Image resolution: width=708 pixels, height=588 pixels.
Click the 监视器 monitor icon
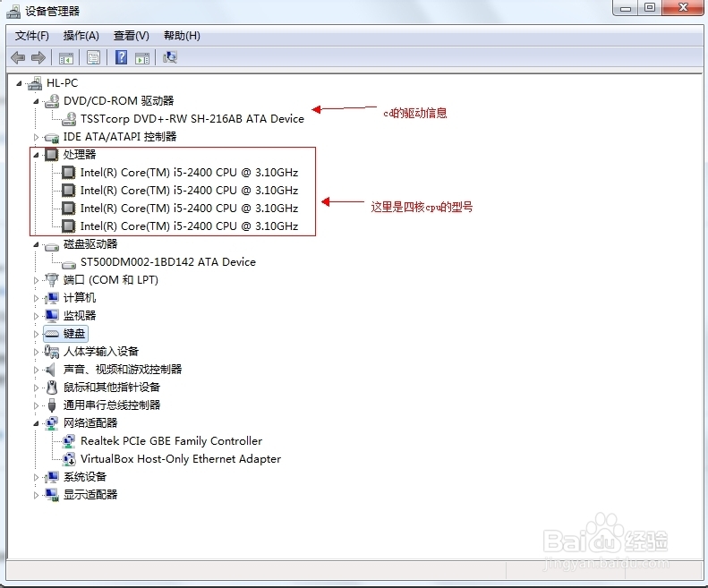click(x=52, y=316)
